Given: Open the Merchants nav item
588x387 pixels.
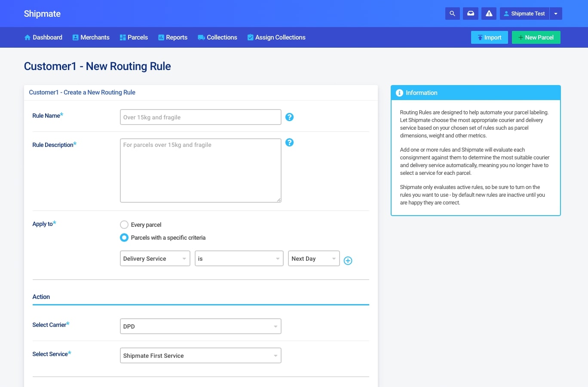Looking at the screenshot, I should 91,37.
